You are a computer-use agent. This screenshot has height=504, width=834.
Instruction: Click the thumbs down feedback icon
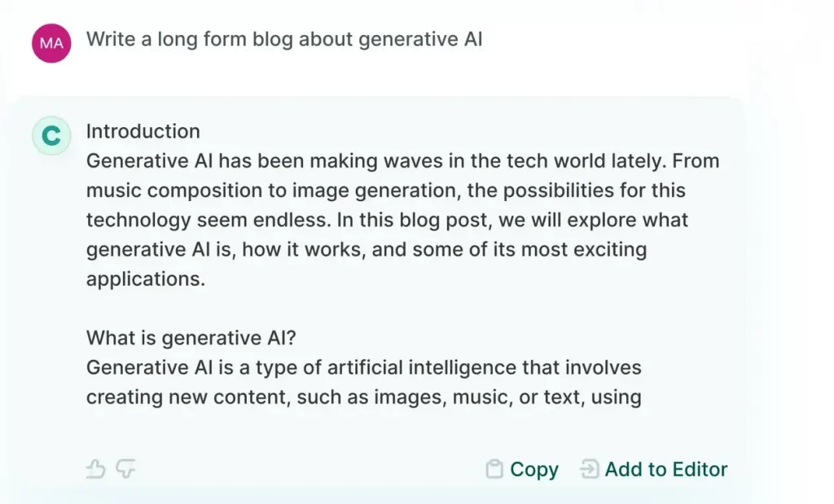(125, 468)
